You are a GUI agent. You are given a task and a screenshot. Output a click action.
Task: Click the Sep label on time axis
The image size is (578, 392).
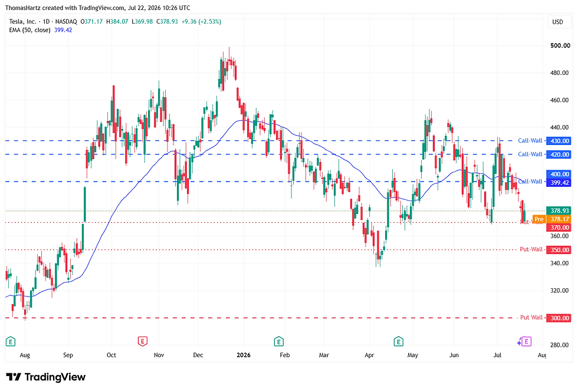[68, 355]
